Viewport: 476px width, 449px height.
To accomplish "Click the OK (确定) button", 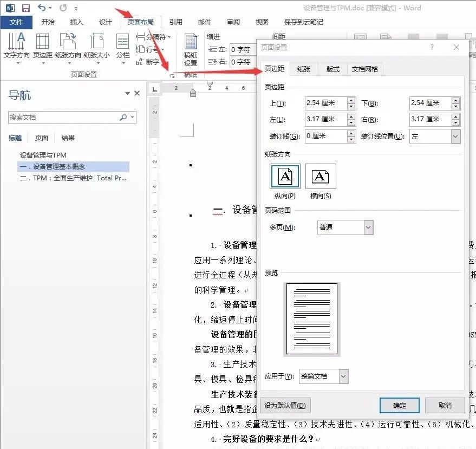I will pos(400,405).
